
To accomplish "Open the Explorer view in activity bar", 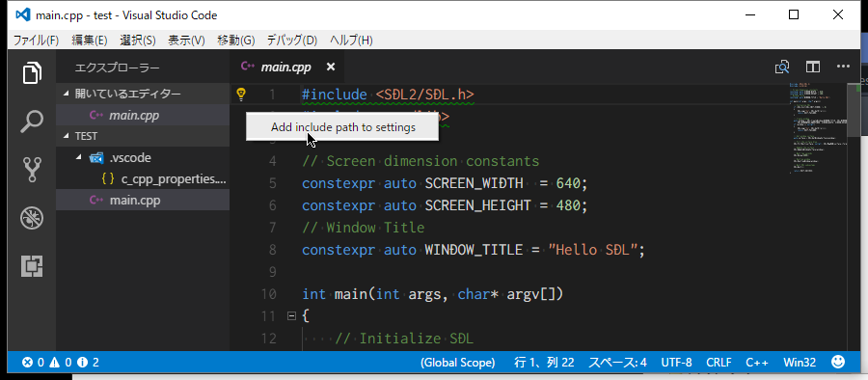I will click(x=32, y=72).
